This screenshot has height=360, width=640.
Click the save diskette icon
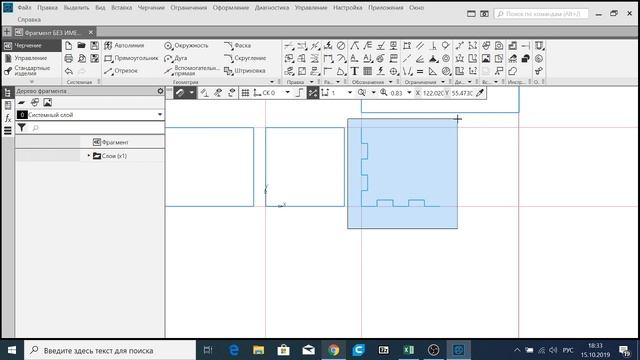pyautogui.click(x=95, y=46)
